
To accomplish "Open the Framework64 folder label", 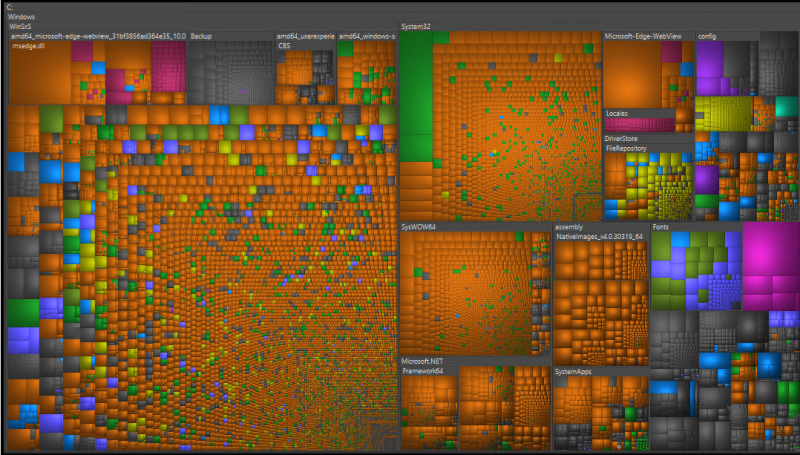I will point(423,370).
